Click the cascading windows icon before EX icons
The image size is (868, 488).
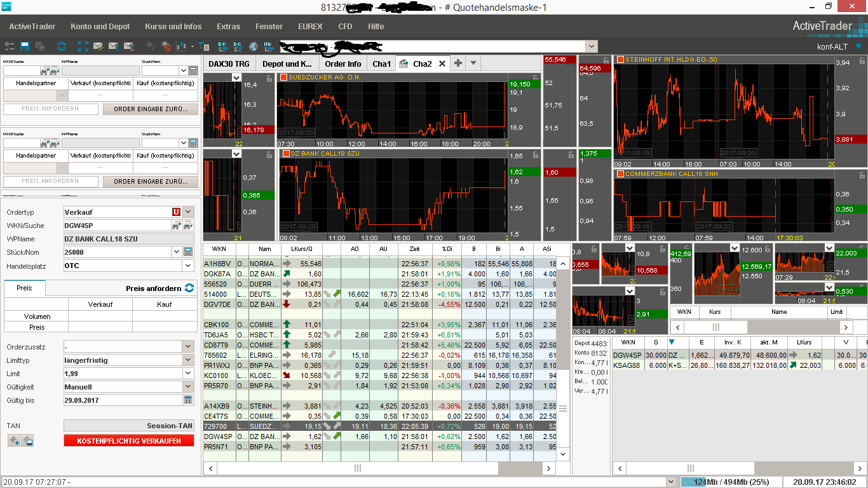205,46
